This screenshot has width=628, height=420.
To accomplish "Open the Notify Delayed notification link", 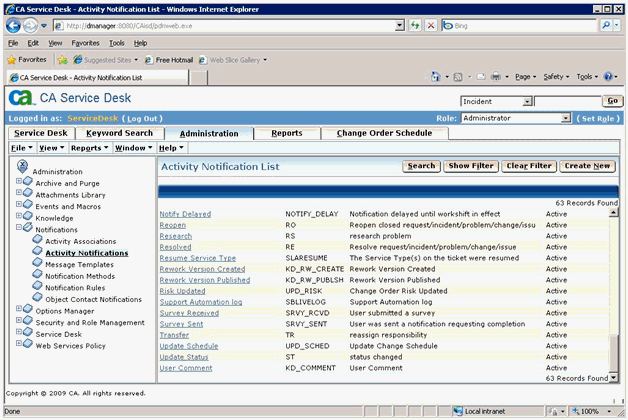I will (x=185, y=214).
